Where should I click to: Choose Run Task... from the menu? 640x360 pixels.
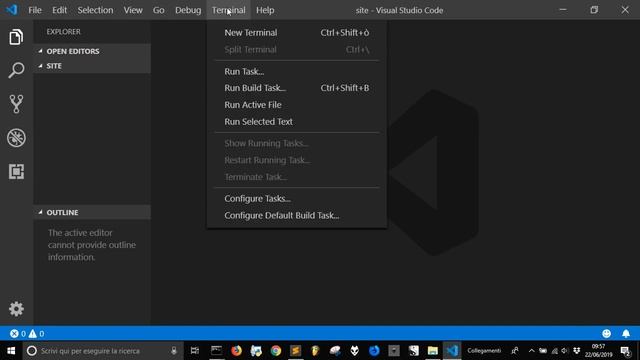(297, 71)
